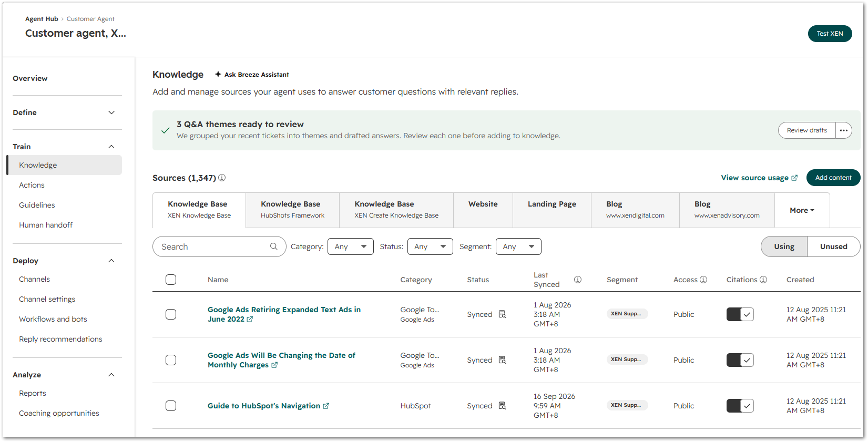Image resolution: width=868 pixels, height=442 pixels.
Task: Switch to the Website source tab
Action: [x=483, y=210]
